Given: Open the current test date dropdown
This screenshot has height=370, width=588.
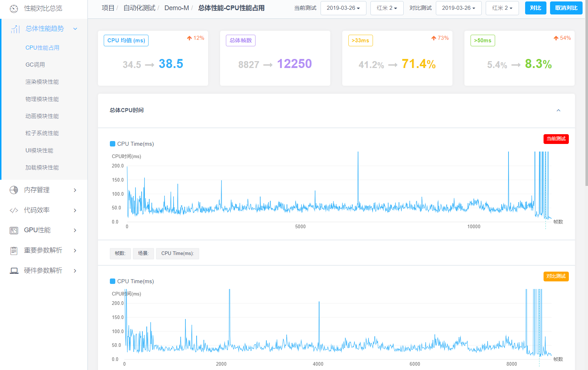Looking at the screenshot, I should (343, 8).
